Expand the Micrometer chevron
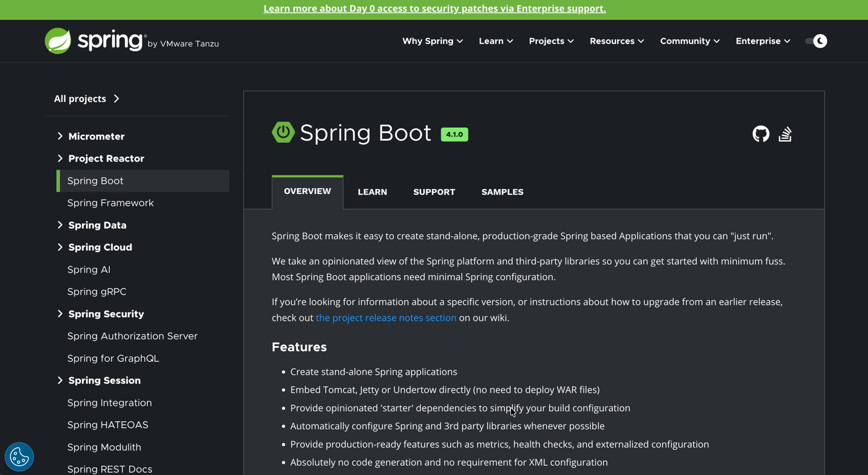The image size is (868, 475). [60, 136]
